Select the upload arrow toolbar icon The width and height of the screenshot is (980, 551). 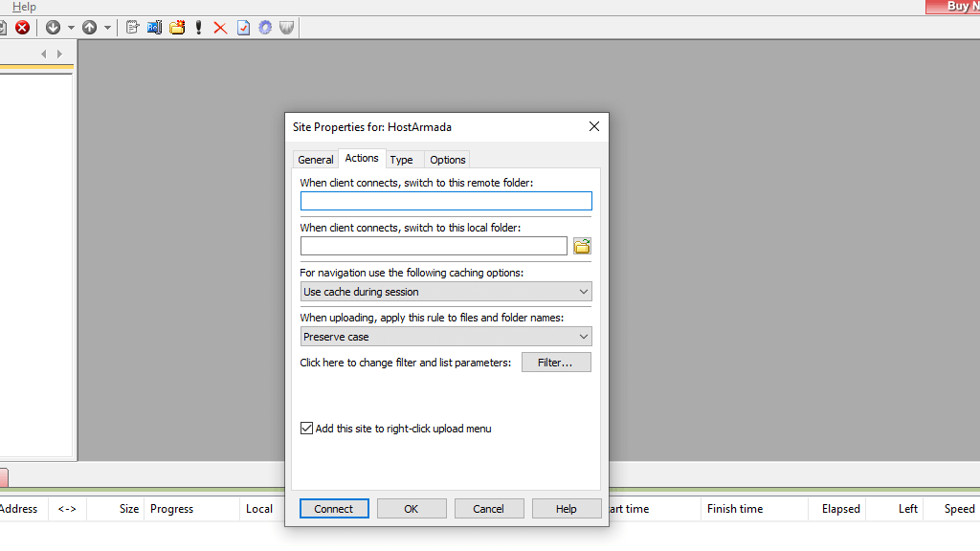tap(88, 27)
